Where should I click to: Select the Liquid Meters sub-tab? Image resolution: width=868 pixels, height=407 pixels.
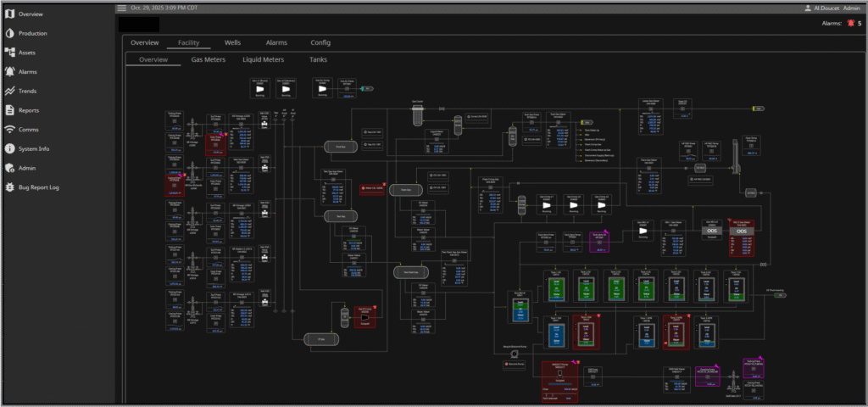[x=263, y=59]
